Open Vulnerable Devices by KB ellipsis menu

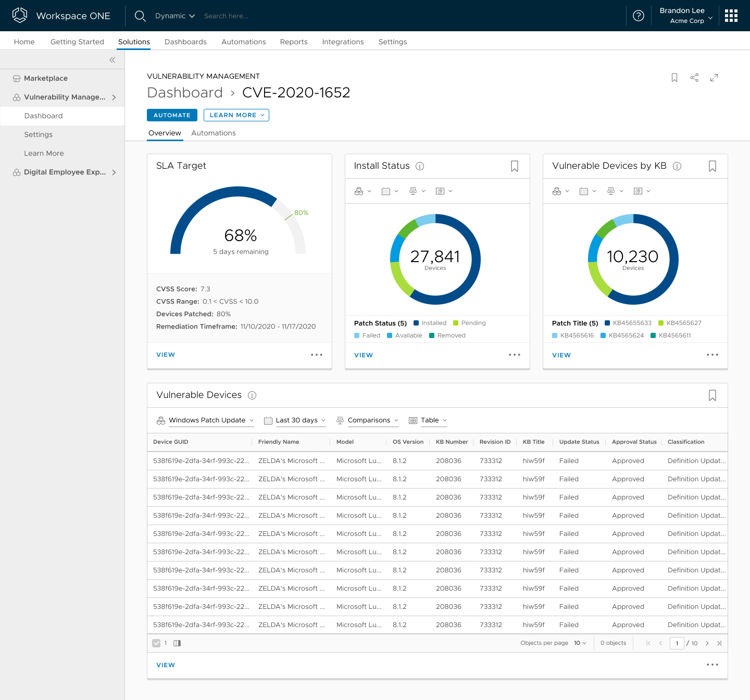click(x=712, y=355)
